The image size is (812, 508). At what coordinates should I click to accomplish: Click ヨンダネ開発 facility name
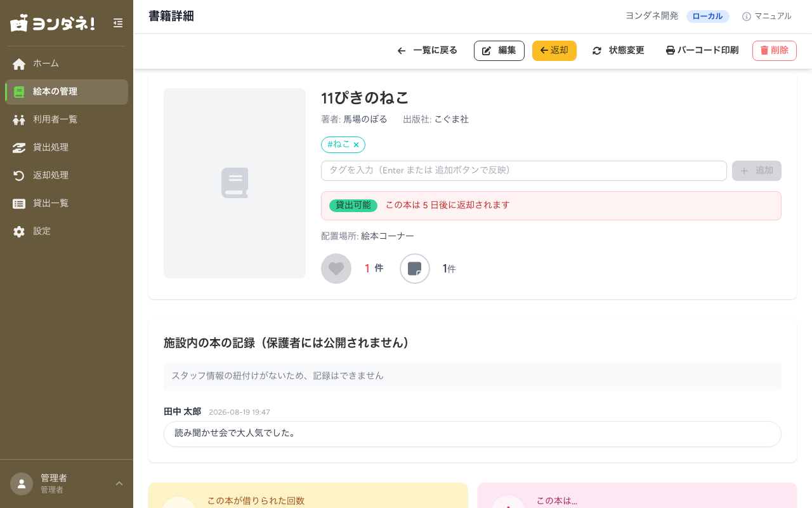(x=652, y=17)
